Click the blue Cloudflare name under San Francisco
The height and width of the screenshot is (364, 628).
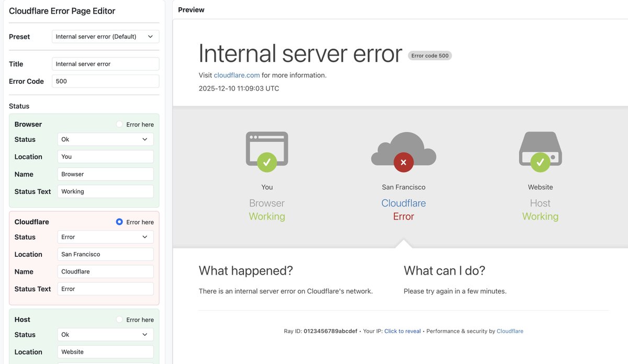[403, 203]
